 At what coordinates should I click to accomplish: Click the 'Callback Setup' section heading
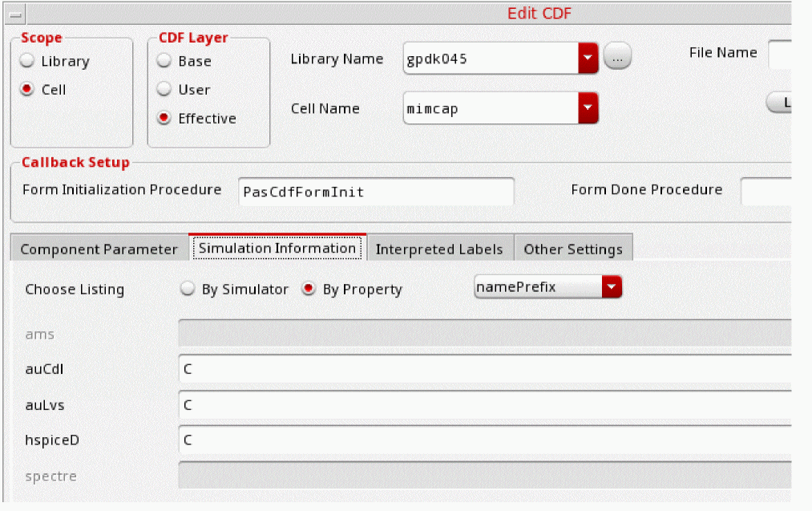click(75, 162)
